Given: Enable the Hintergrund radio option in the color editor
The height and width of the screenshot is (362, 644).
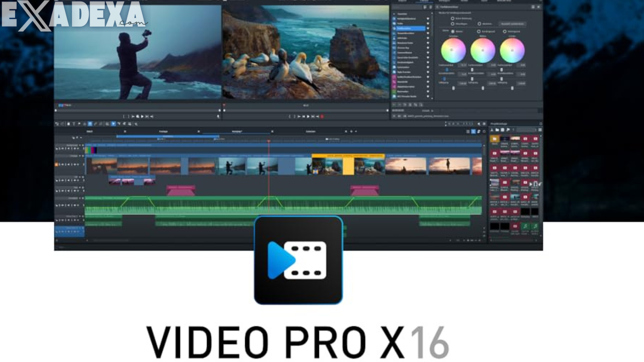Looking at the screenshot, I should pyautogui.click(x=505, y=32).
